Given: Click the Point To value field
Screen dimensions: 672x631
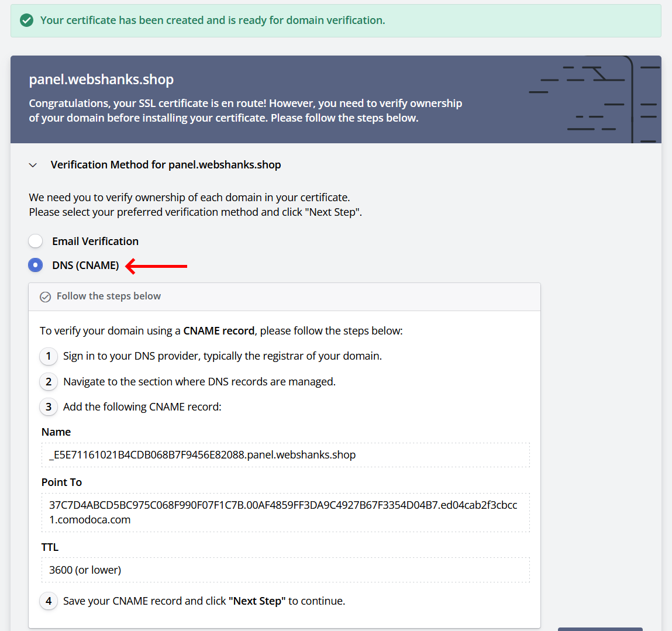Looking at the screenshot, I should (285, 512).
